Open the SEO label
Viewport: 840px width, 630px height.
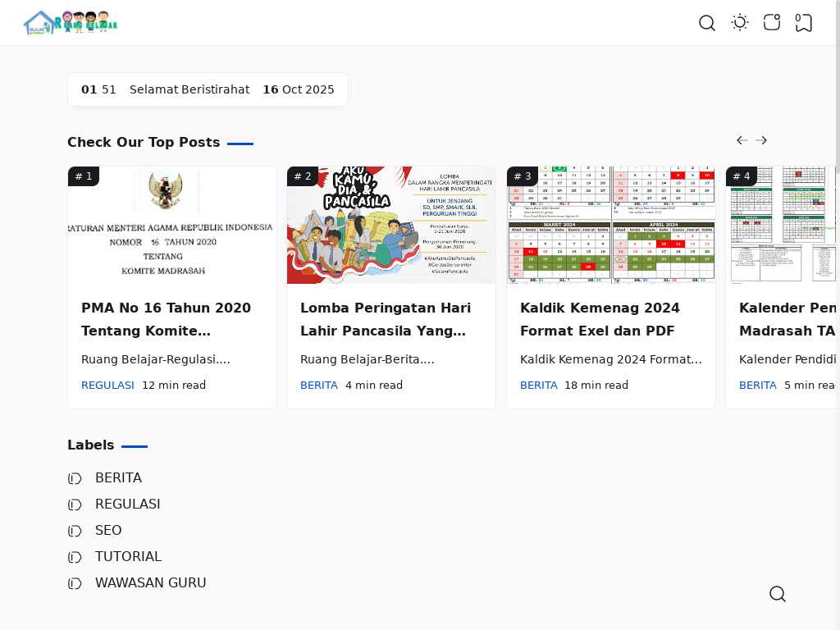(108, 530)
